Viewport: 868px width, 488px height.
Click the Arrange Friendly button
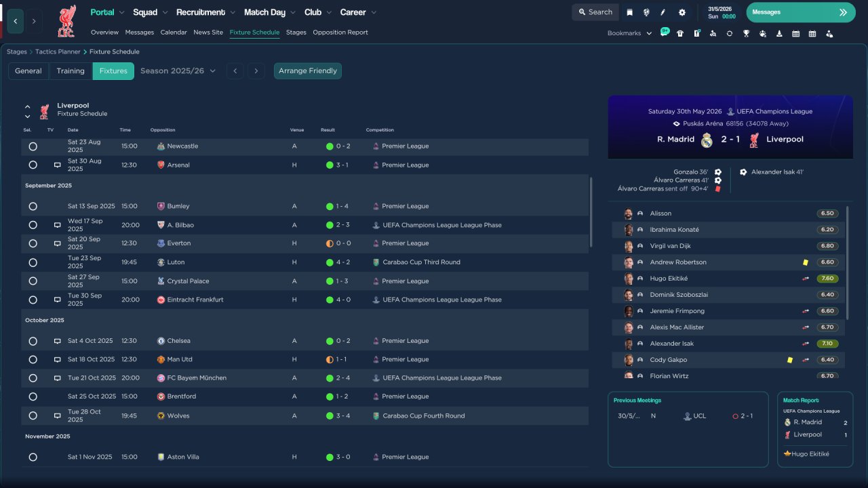[x=308, y=71]
